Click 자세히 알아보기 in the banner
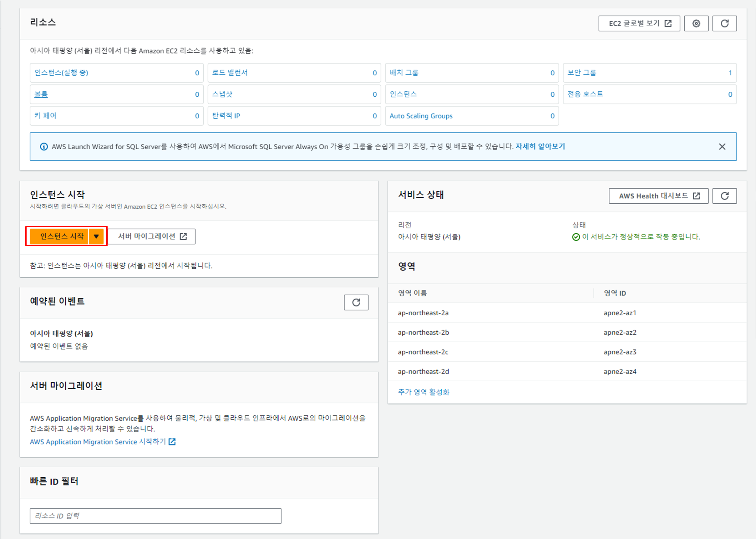This screenshot has width=756, height=539. tap(540, 146)
